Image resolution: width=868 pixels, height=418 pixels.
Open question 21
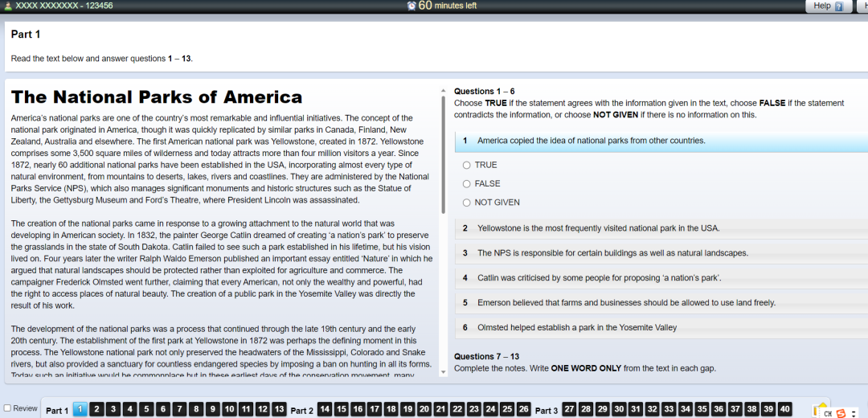441,410
